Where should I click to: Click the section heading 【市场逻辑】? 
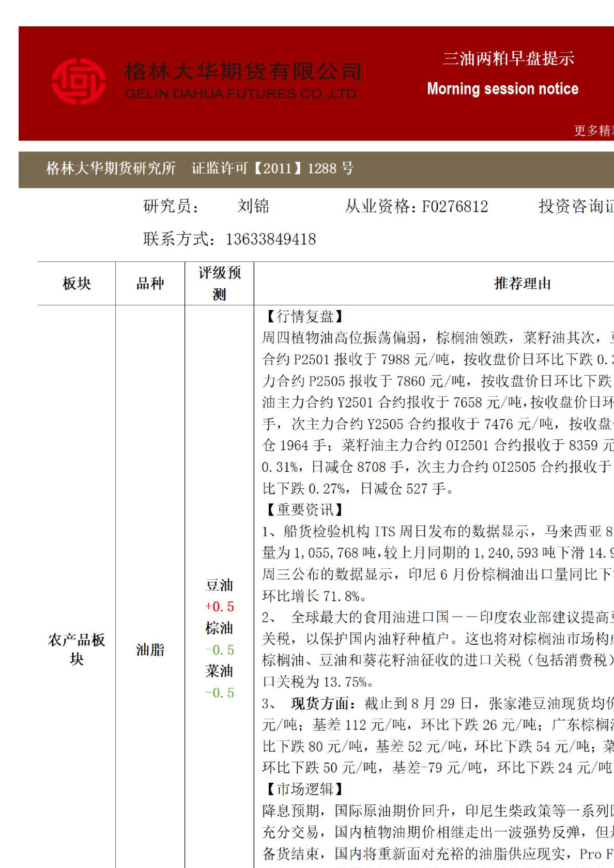pyautogui.click(x=303, y=789)
